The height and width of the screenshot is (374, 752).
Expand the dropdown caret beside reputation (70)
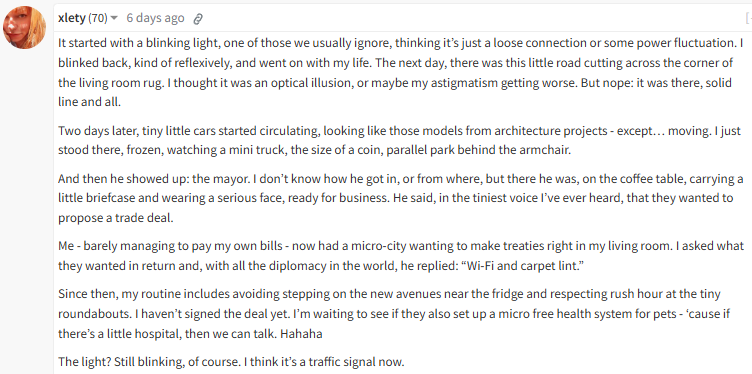[x=114, y=18]
